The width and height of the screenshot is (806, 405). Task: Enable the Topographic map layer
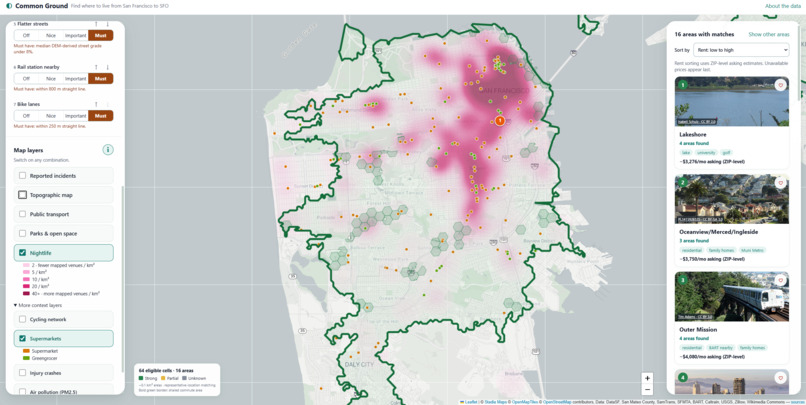[22, 195]
